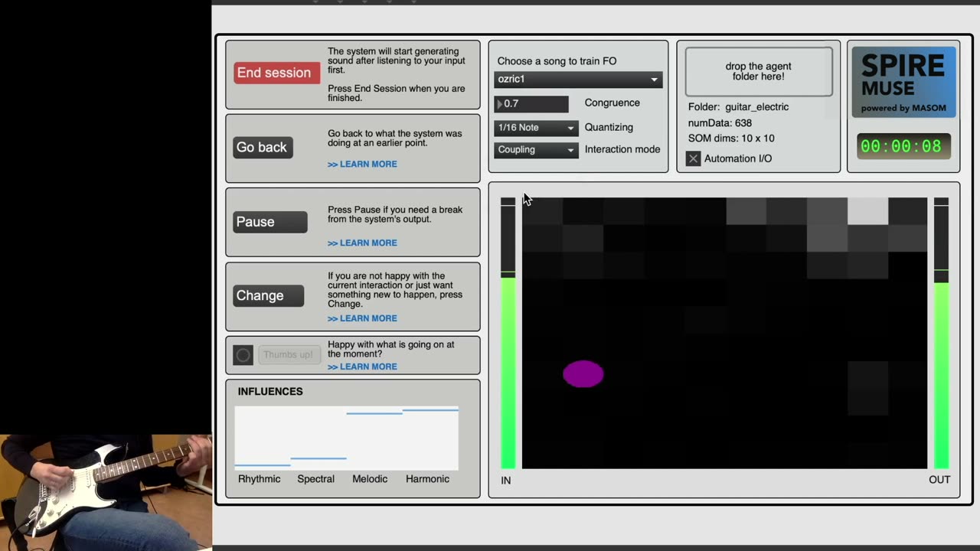980x551 pixels.
Task: Click the guitar player video thumbnail
Action: click(x=106, y=492)
